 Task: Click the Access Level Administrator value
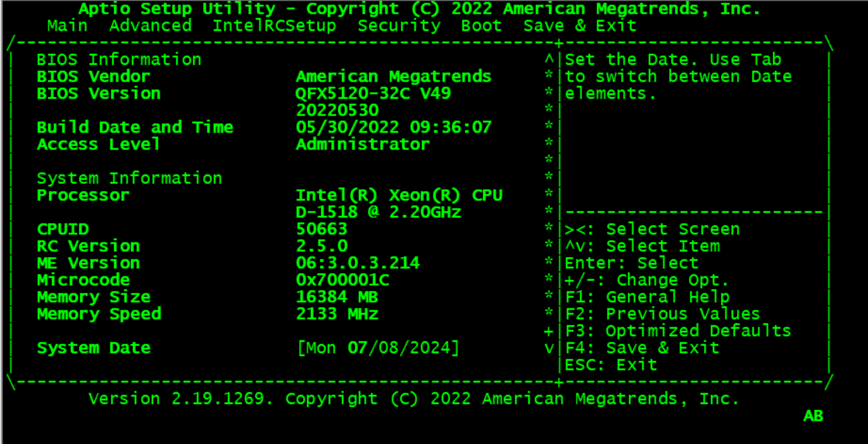[362, 144]
